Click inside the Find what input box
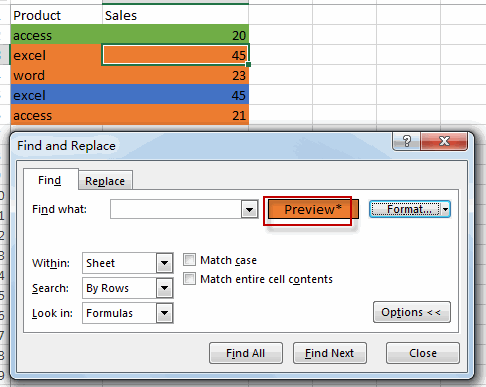Image resolution: width=486 pixels, height=387 pixels. [176, 209]
